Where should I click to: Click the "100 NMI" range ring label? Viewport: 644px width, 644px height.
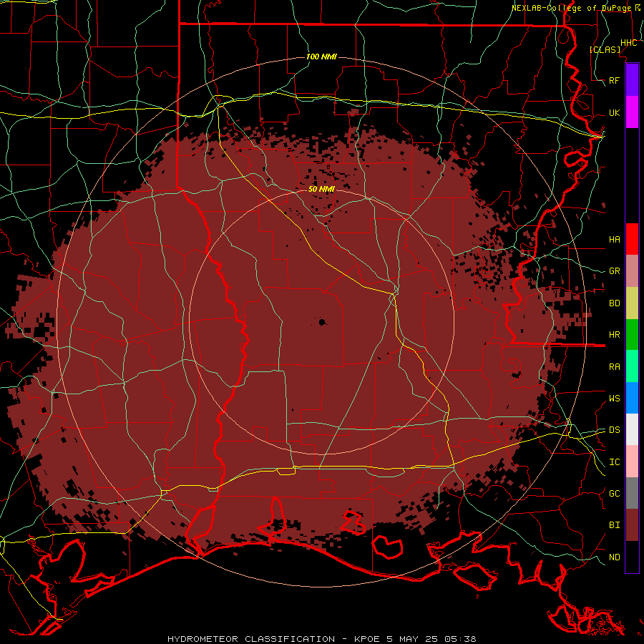tap(321, 57)
